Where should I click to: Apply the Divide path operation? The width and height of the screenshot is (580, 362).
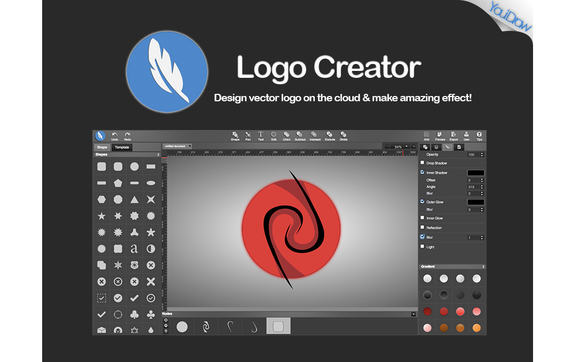[344, 136]
